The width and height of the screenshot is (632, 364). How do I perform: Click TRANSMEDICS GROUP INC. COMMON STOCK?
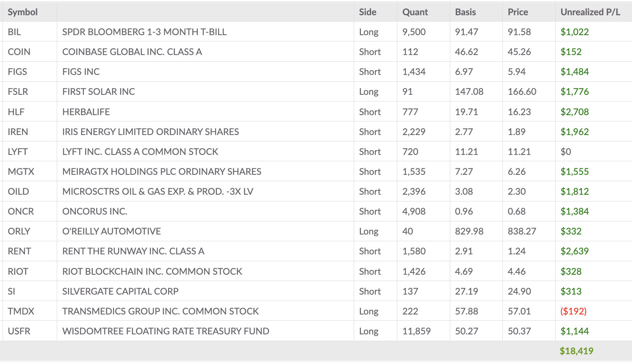pos(161,311)
